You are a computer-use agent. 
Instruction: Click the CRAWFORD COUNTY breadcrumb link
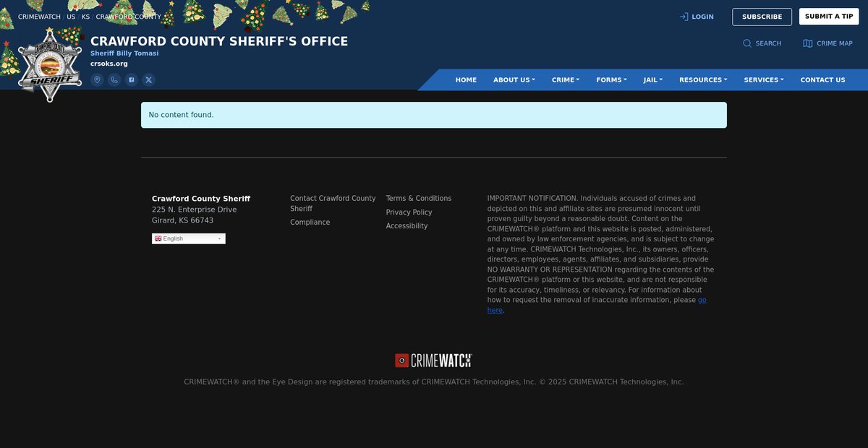(x=128, y=17)
